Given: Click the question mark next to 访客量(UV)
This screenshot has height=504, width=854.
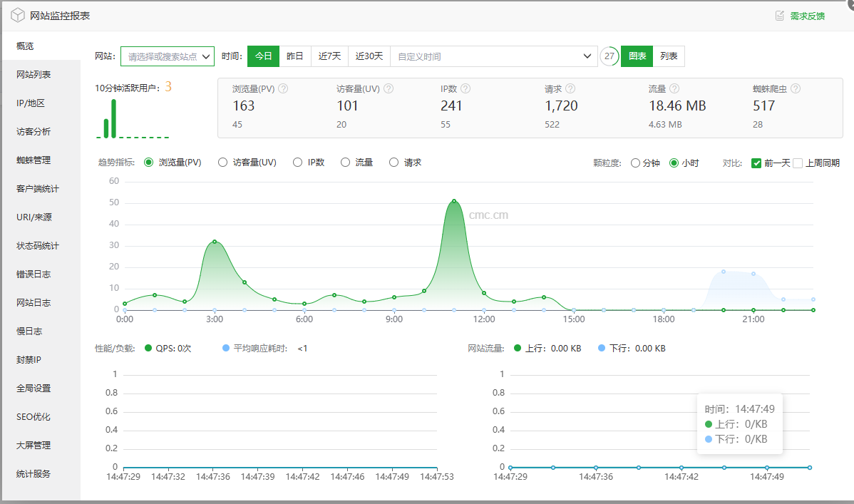Looking at the screenshot, I should click(389, 88).
